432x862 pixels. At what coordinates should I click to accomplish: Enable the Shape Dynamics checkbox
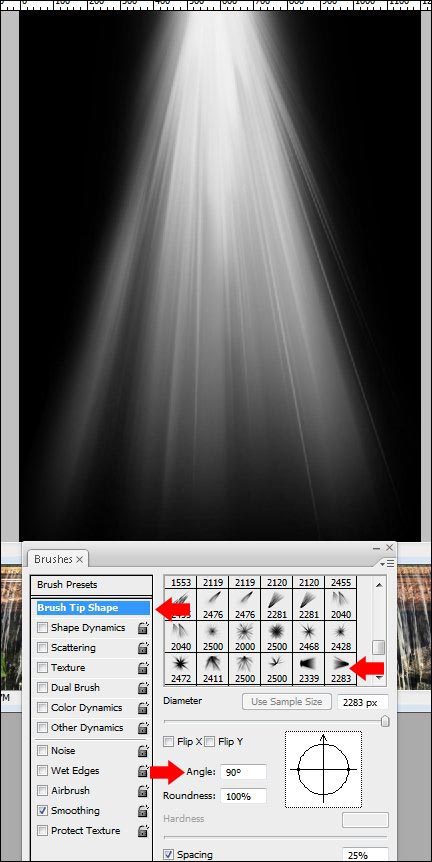click(42, 628)
